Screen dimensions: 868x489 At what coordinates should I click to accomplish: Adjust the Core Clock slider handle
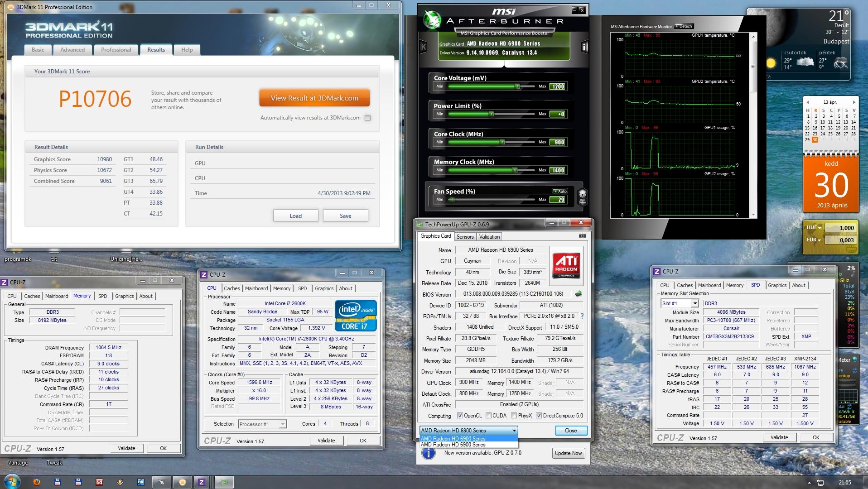(502, 142)
